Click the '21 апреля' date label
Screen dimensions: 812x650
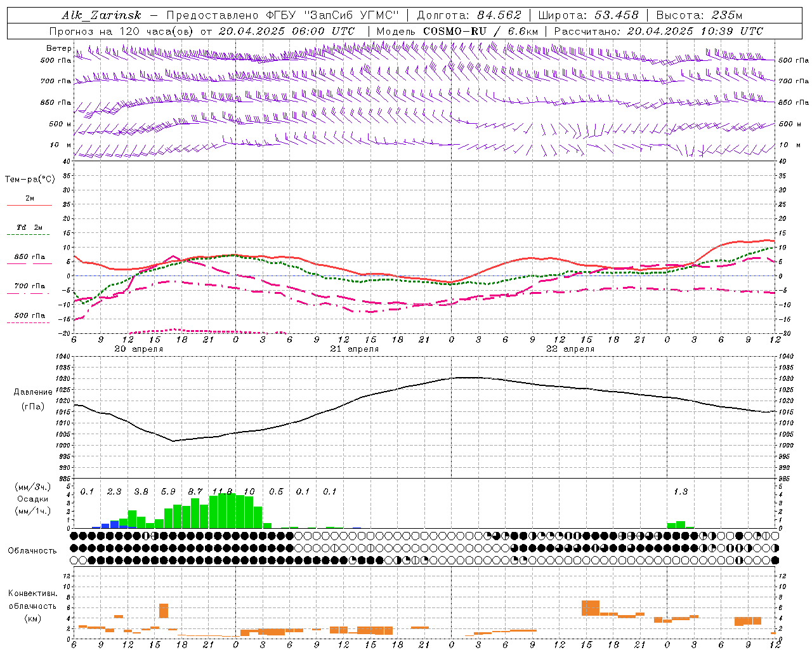[354, 349]
